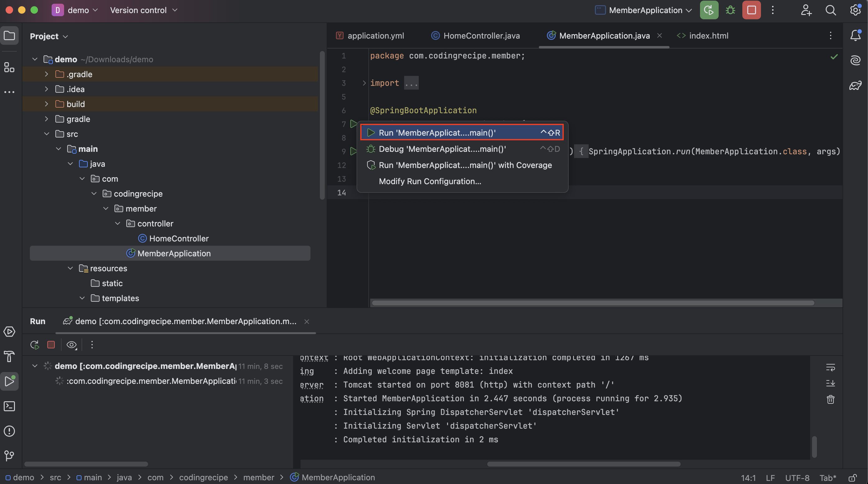
Task: Switch to application.yml editor tab
Action: pos(370,35)
